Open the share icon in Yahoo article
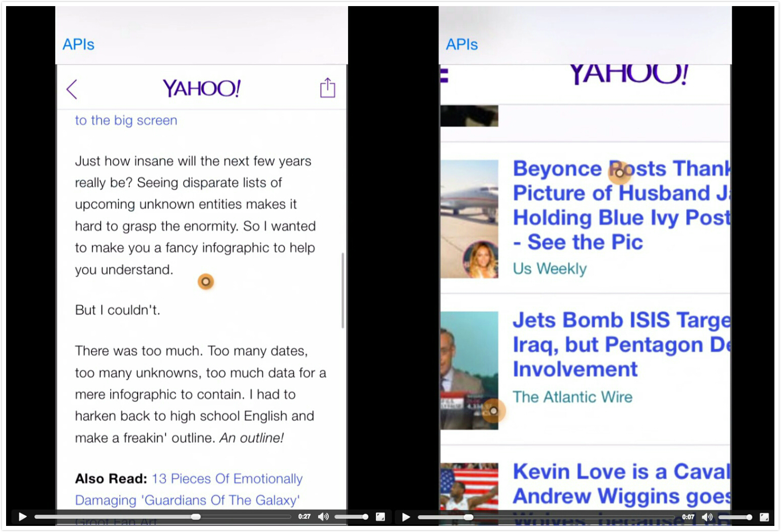The height and width of the screenshot is (532, 781). (x=327, y=87)
